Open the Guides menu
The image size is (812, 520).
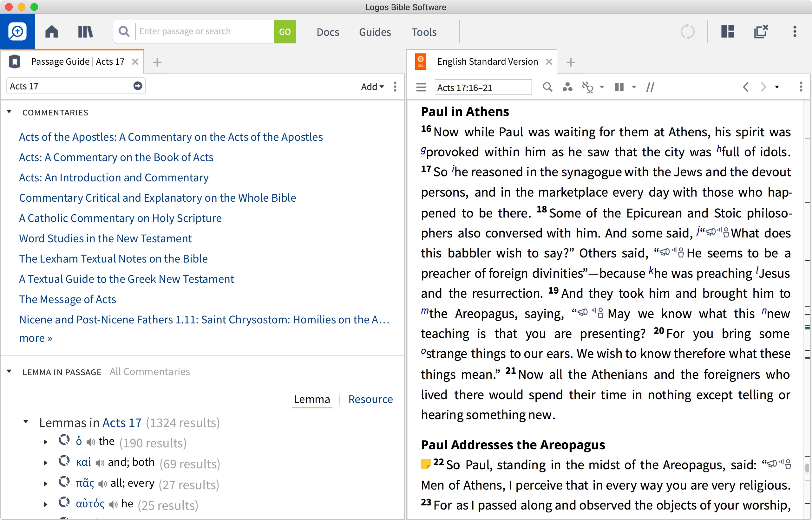coord(375,32)
